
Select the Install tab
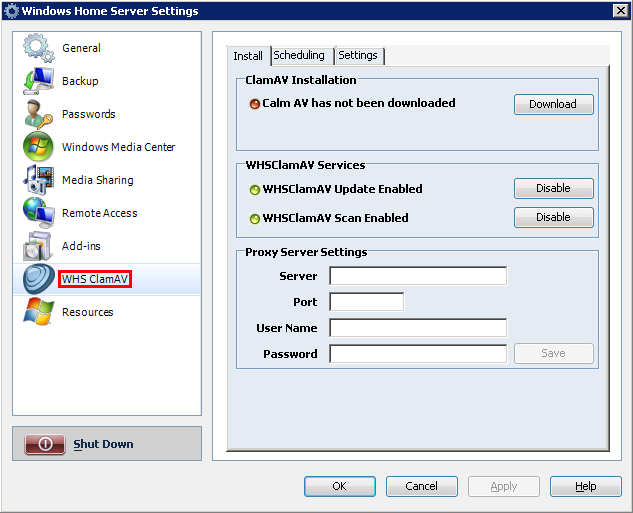click(248, 56)
